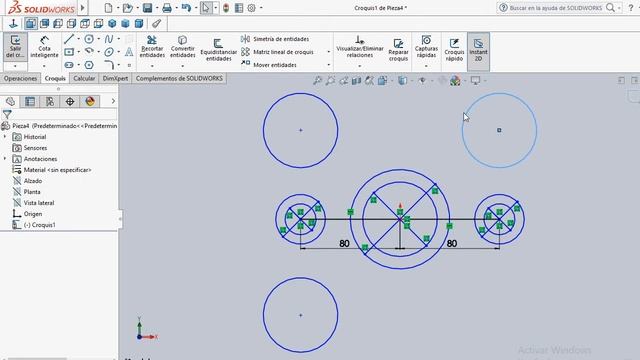Click the Normal To view icon
640x360 pixels.
[x=13, y=24]
